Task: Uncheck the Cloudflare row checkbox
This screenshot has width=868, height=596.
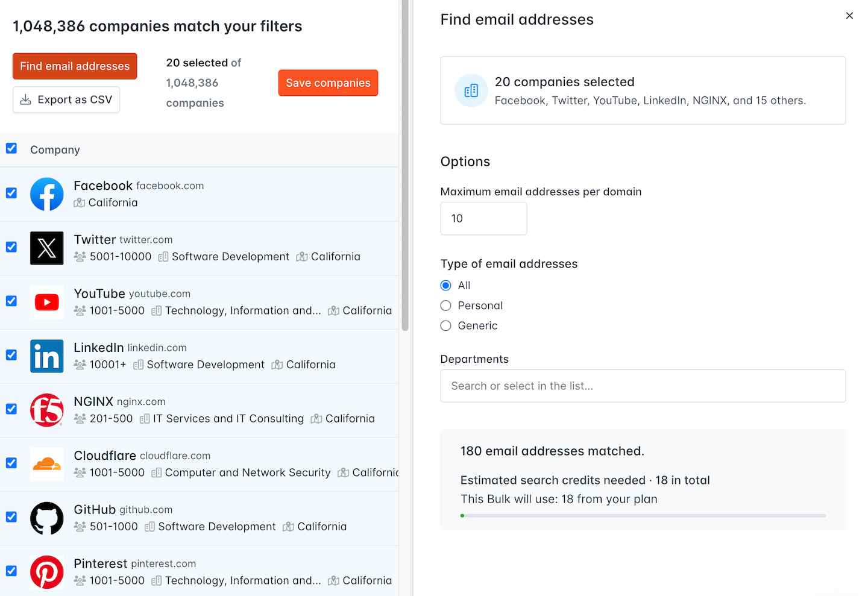Action: pos(11,463)
